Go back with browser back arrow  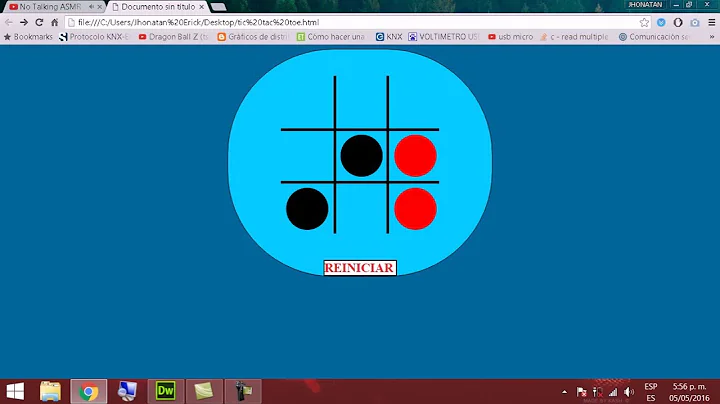click(x=9, y=22)
